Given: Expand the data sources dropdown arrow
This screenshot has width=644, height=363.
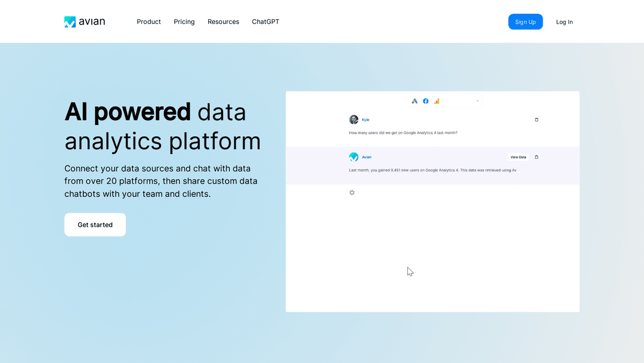Looking at the screenshot, I should [477, 101].
